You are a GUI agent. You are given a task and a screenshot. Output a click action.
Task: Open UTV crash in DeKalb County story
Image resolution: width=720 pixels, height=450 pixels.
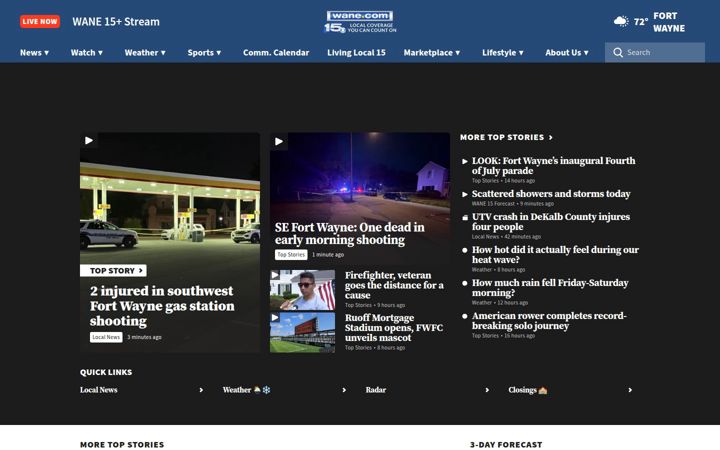(x=551, y=222)
